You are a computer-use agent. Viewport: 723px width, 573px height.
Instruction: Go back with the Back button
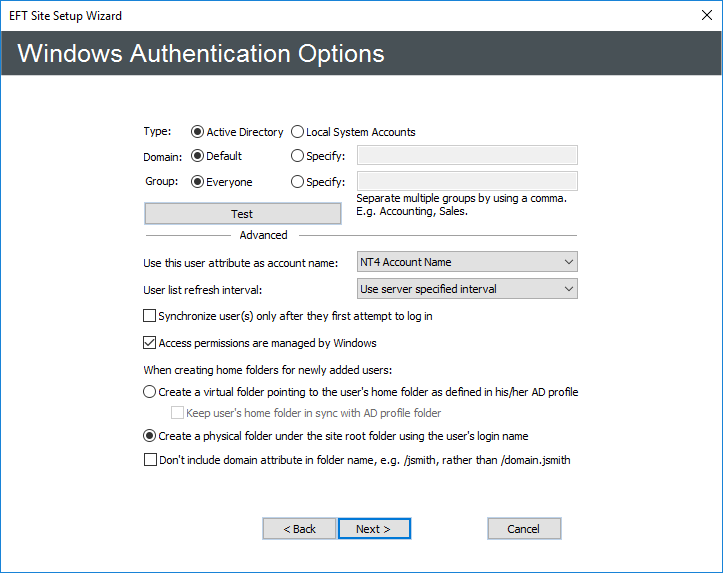click(x=299, y=529)
